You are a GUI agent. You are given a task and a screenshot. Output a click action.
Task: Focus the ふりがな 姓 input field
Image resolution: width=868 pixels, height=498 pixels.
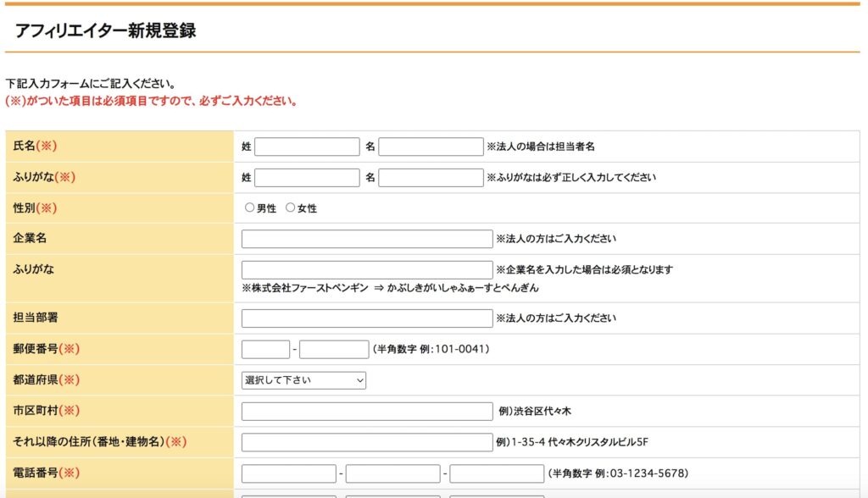tap(307, 177)
